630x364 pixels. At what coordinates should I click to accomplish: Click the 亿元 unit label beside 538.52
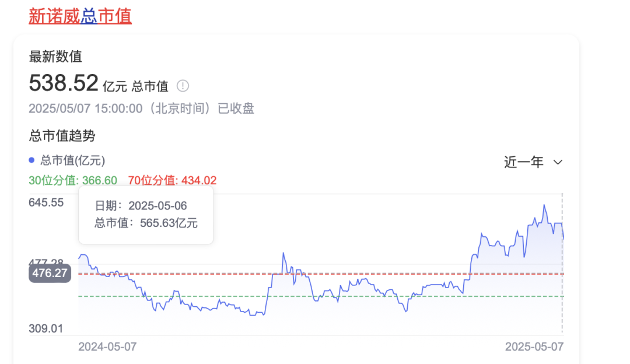coord(115,86)
